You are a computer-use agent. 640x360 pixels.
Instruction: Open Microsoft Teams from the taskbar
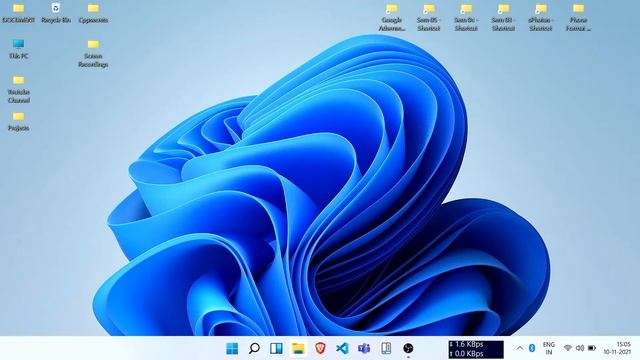tap(364, 348)
